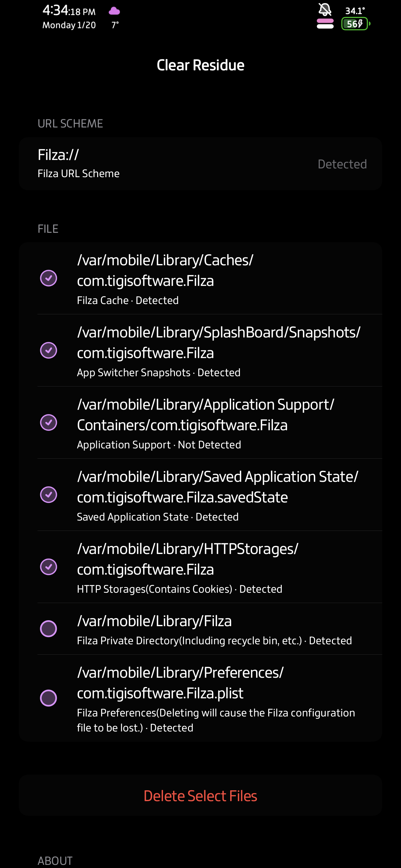Tap the Monday 1/20 date label
This screenshot has width=401, height=868.
pyautogui.click(x=68, y=25)
